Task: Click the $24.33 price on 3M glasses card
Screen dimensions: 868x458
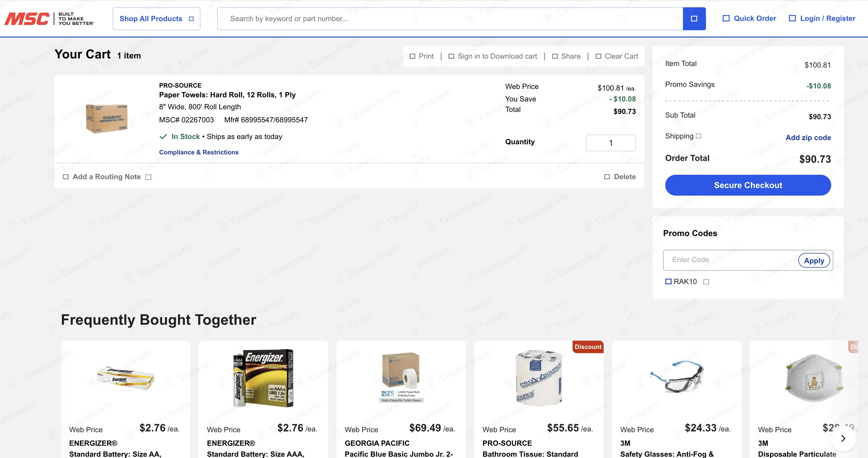Action: [x=700, y=428]
